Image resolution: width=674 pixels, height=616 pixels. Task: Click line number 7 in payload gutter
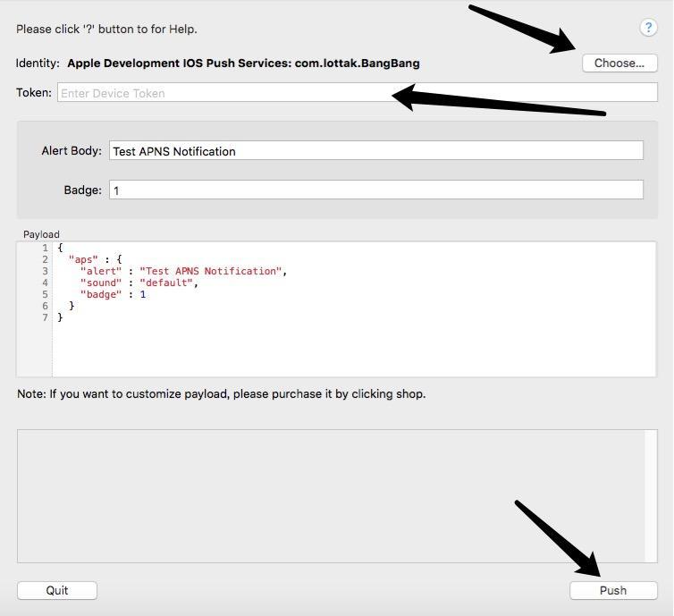[x=45, y=317]
